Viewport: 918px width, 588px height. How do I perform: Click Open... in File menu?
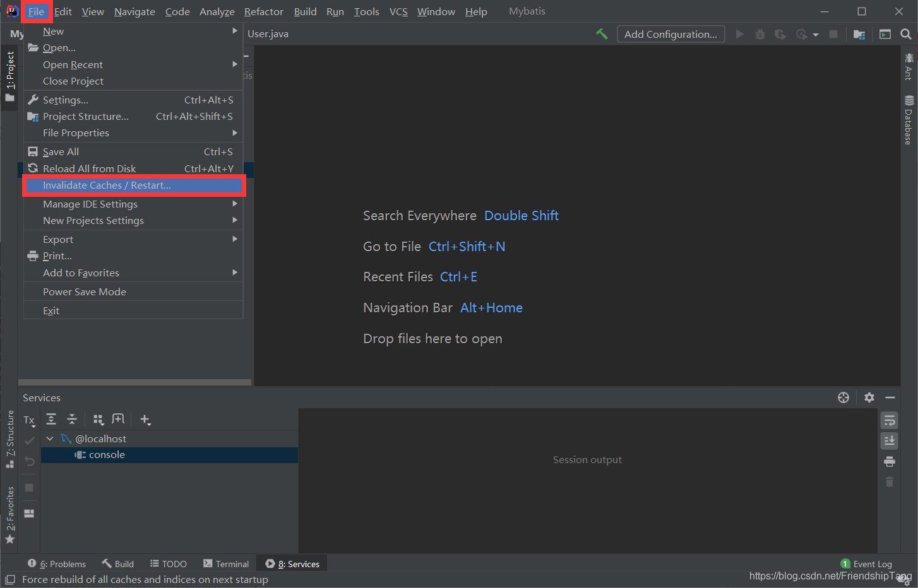133,47
